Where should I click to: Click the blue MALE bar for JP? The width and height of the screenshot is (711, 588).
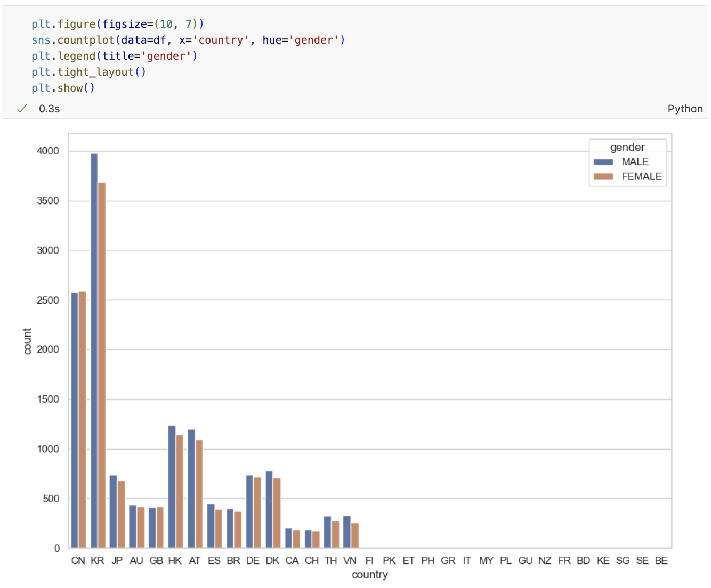[x=113, y=512]
